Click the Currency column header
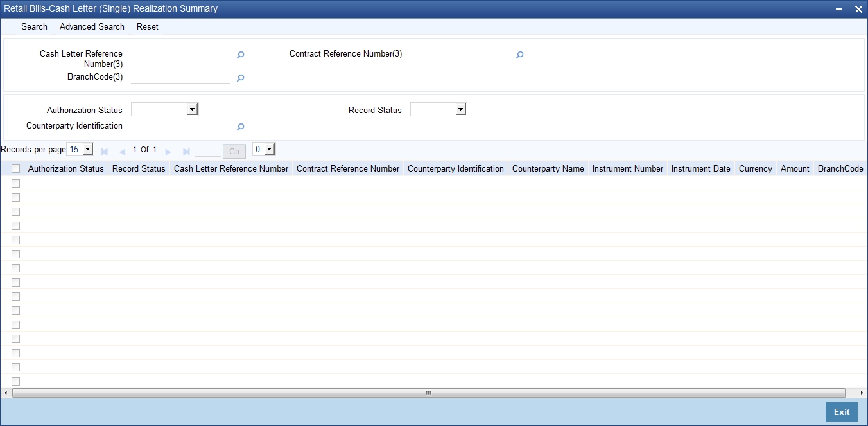Screen dimensions: 868x426 (x=756, y=169)
